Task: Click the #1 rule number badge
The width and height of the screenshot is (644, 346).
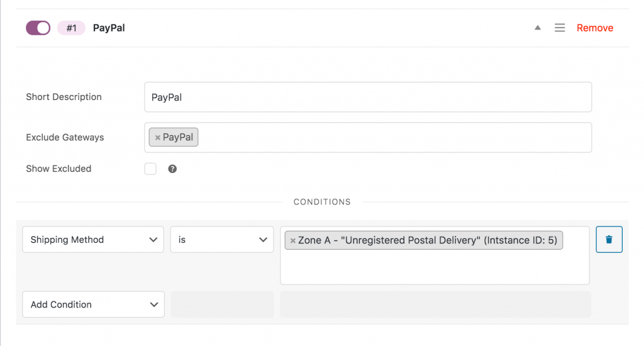Action: point(72,28)
